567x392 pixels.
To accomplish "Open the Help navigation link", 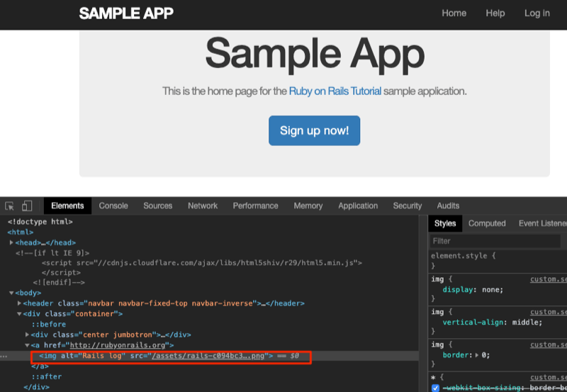I will click(495, 13).
